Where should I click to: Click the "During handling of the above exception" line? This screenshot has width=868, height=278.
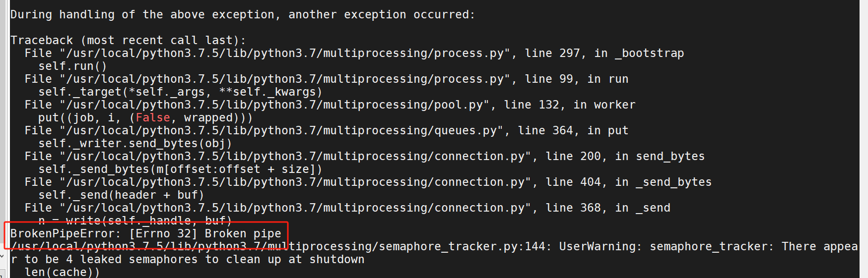coord(242,14)
